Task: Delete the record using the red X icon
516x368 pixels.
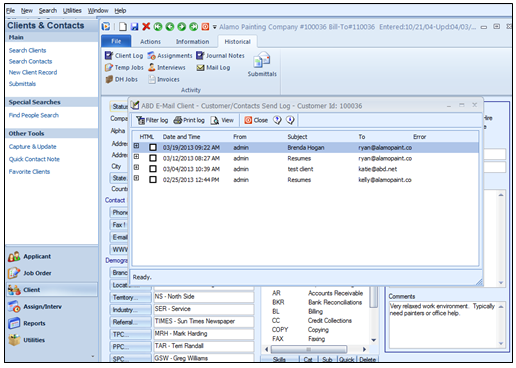Action: [146, 26]
